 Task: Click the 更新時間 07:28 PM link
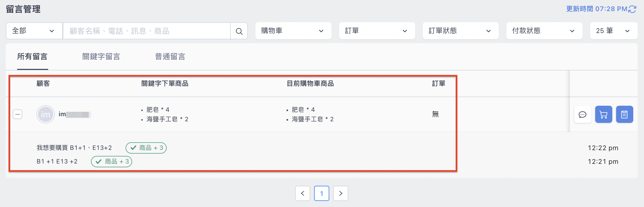(597, 9)
